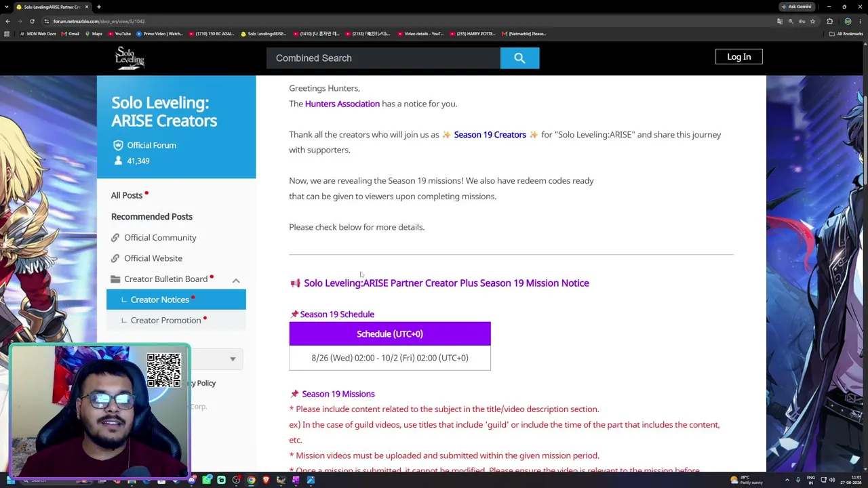
Task: Open the 'Video details - YouT...' bookmark
Action: point(420,34)
